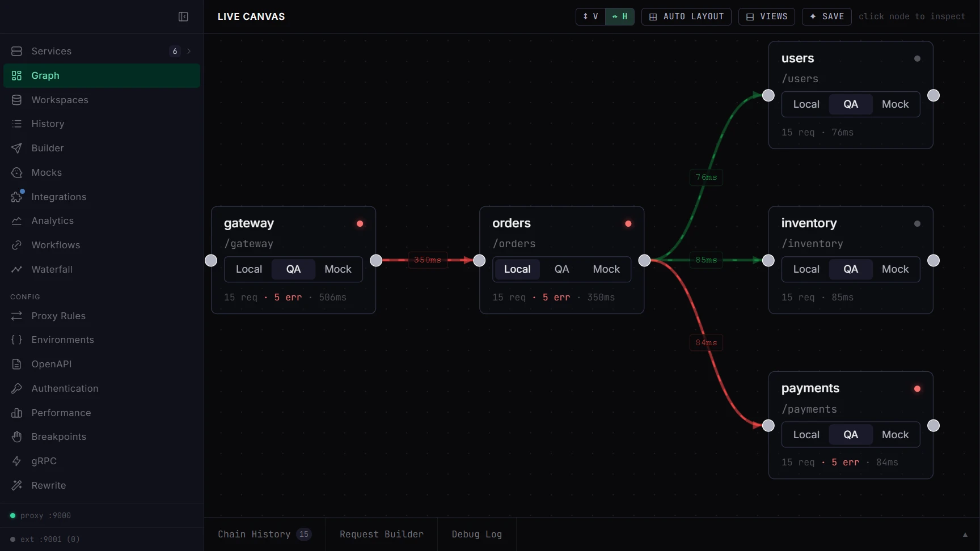Set users node to Local
The image size is (980, 551).
pyautogui.click(x=806, y=104)
